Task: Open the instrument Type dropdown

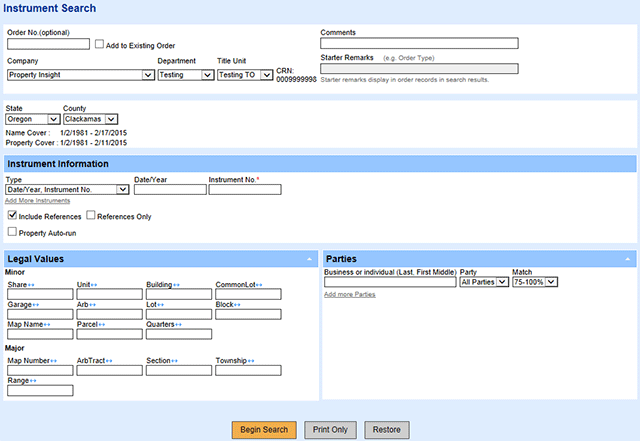Action: 68,189
